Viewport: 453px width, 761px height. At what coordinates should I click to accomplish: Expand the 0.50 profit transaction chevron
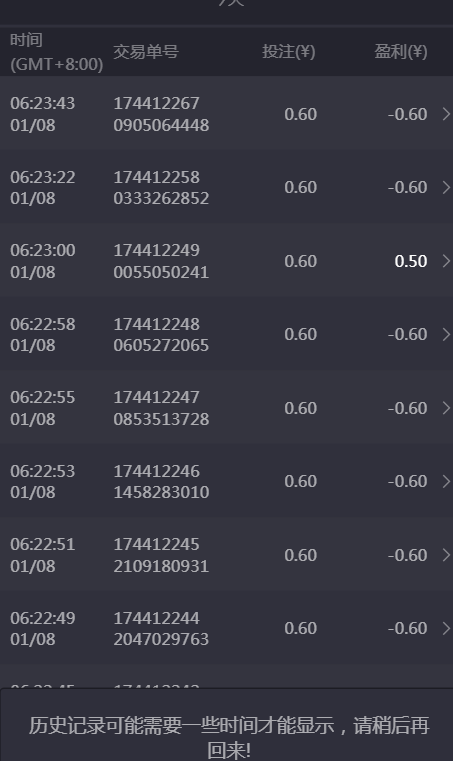(x=446, y=261)
